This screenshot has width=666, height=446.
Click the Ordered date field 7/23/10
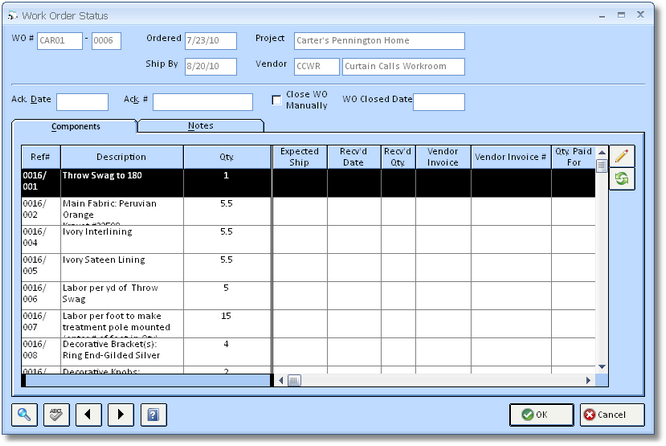pyautogui.click(x=211, y=41)
